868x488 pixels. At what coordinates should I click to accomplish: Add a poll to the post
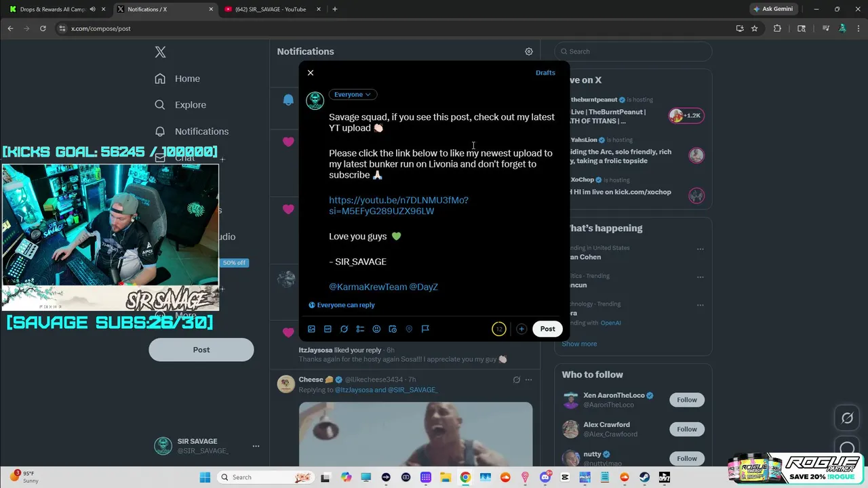point(360,329)
